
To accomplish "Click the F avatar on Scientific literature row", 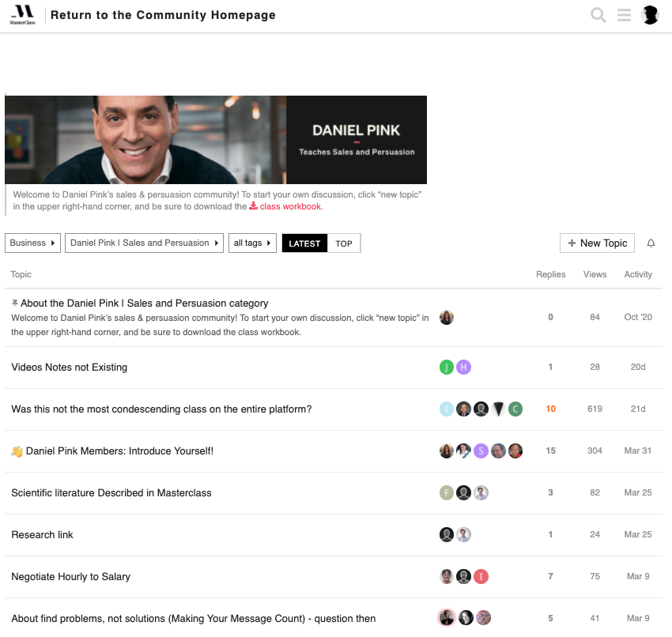I will point(446,492).
